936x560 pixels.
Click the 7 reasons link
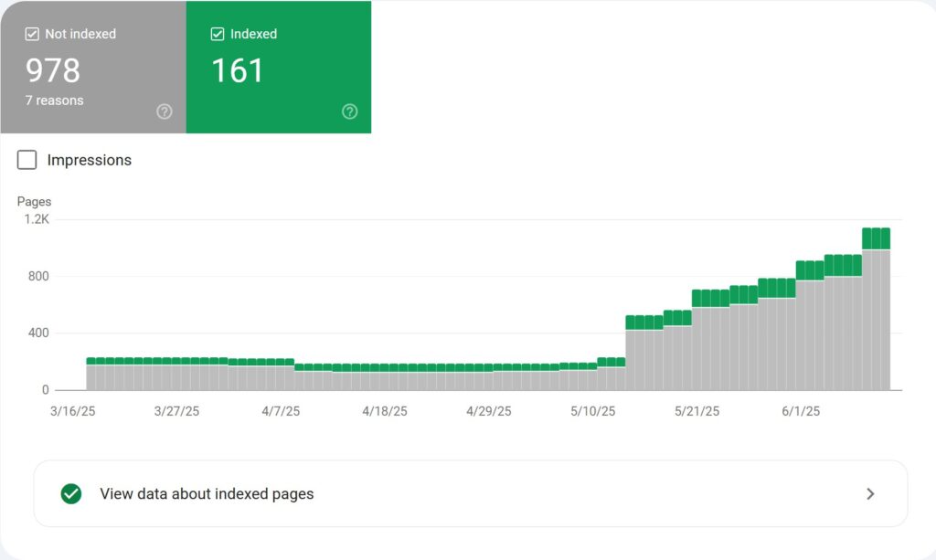(53, 100)
